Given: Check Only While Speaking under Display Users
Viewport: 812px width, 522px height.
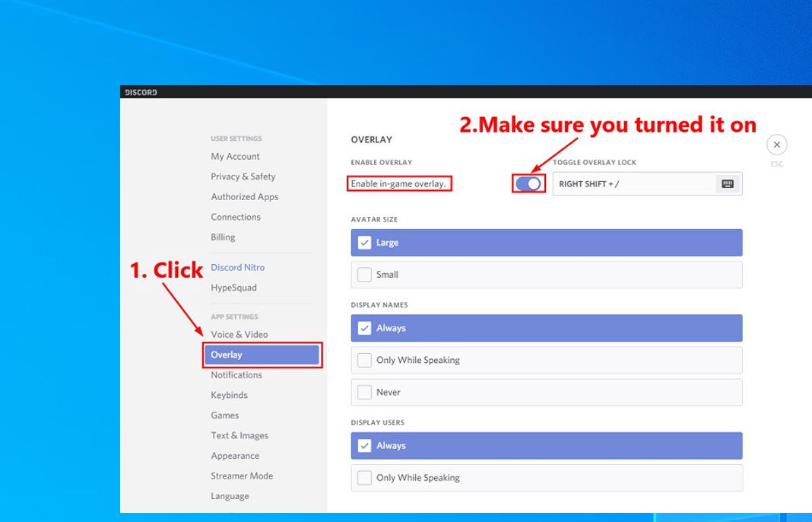Looking at the screenshot, I should [365, 477].
